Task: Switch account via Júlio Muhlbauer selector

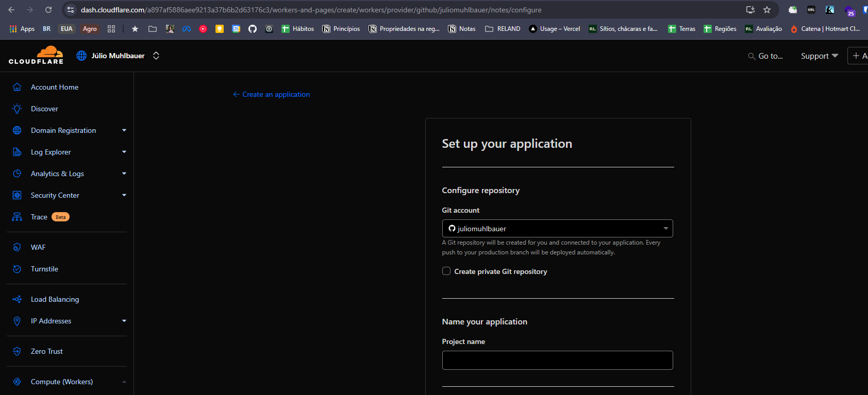Action: click(x=119, y=56)
